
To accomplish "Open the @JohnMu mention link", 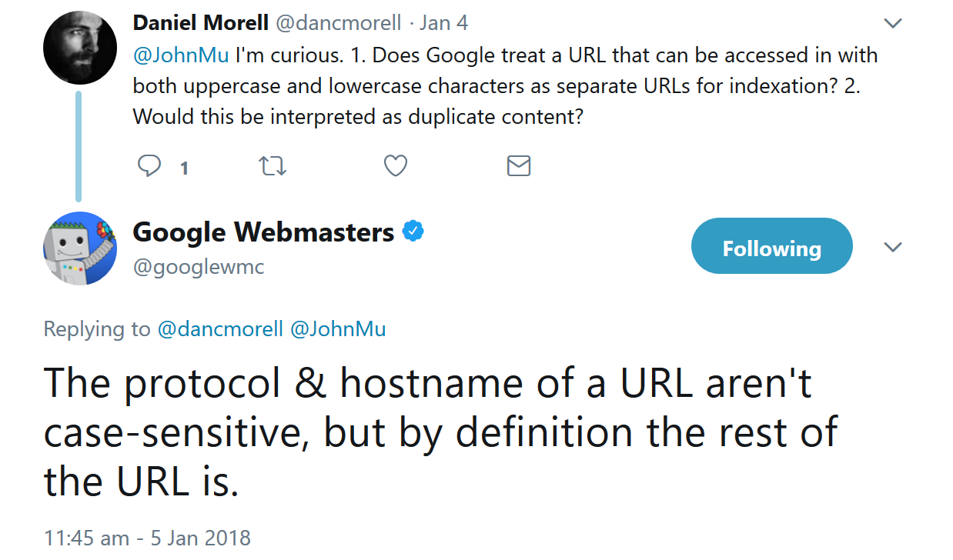I will 178,55.
